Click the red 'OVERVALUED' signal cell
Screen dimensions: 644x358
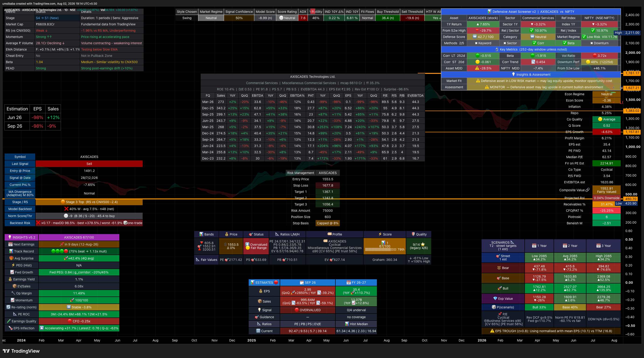pos(307,310)
